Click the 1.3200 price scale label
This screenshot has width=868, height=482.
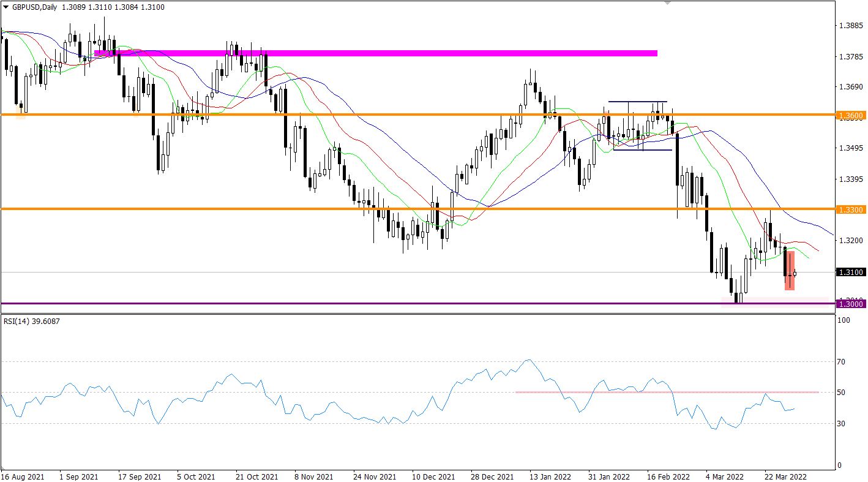[851, 241]
